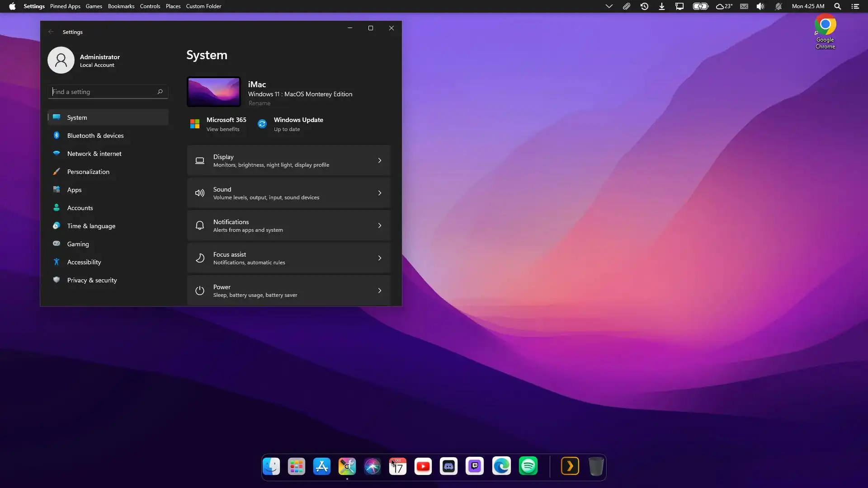This screenshot has width=868, height=488.
Task: Click the Rename link under iMac
Action: (x=259, y=103)
